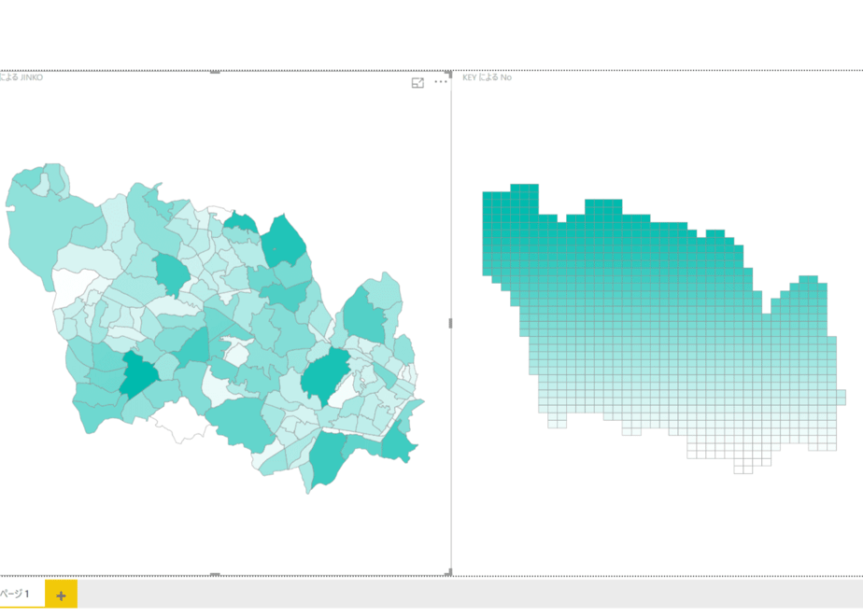The image size is (863, 616).
Task: Grab the bottom-center resize handle of the JINKO visual
Action: point(215,574)
